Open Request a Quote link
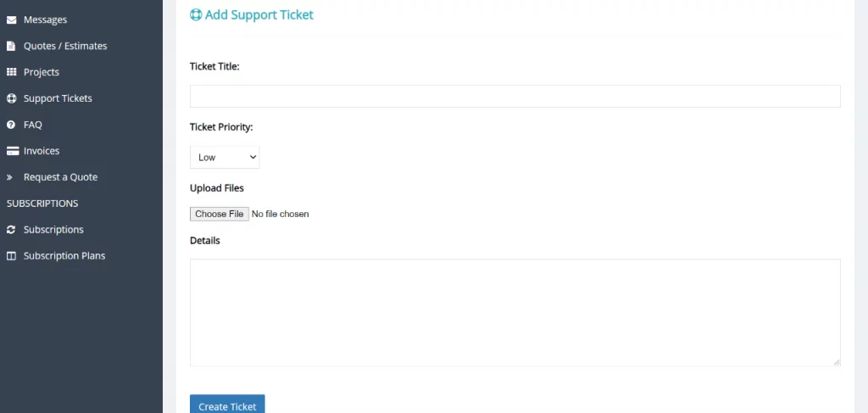This screenshot has height=413, width=868. tap(60, 177)
